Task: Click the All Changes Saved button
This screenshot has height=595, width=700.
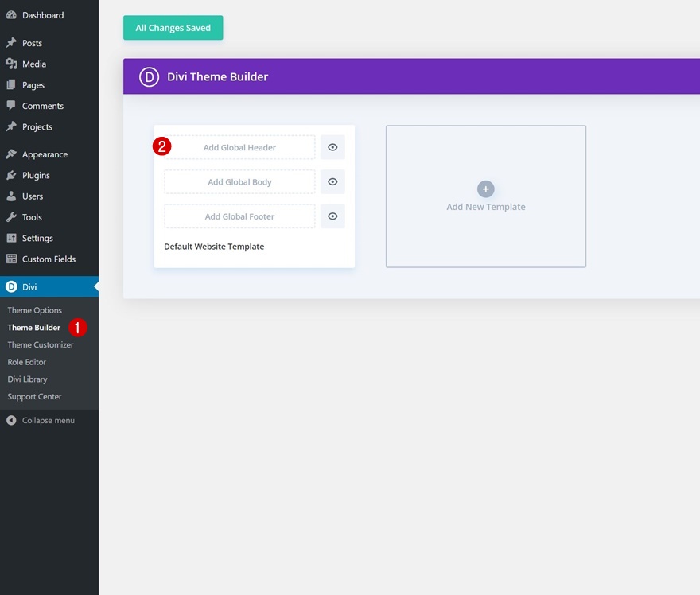Action: tap(173, 27)
